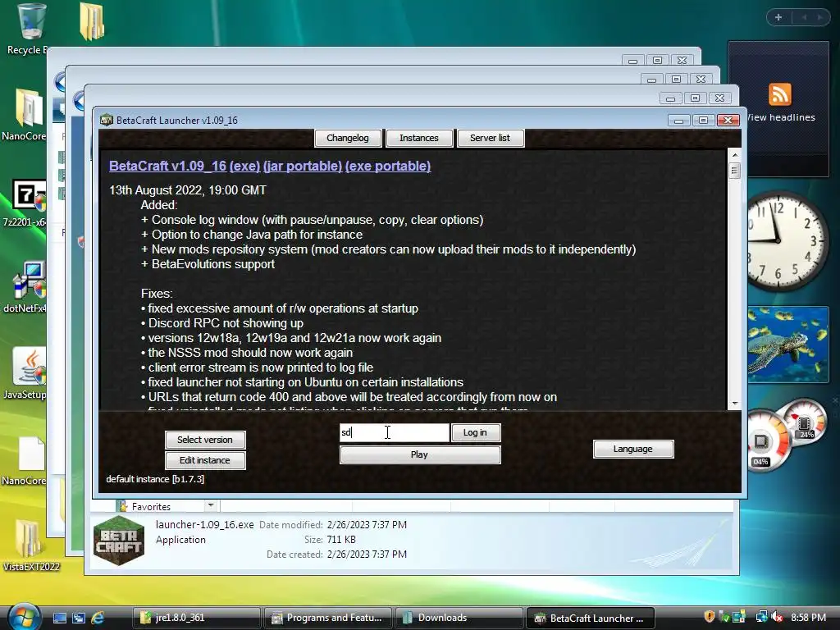Open the Recycle Bin desktop icon

(x=30, y=29)
